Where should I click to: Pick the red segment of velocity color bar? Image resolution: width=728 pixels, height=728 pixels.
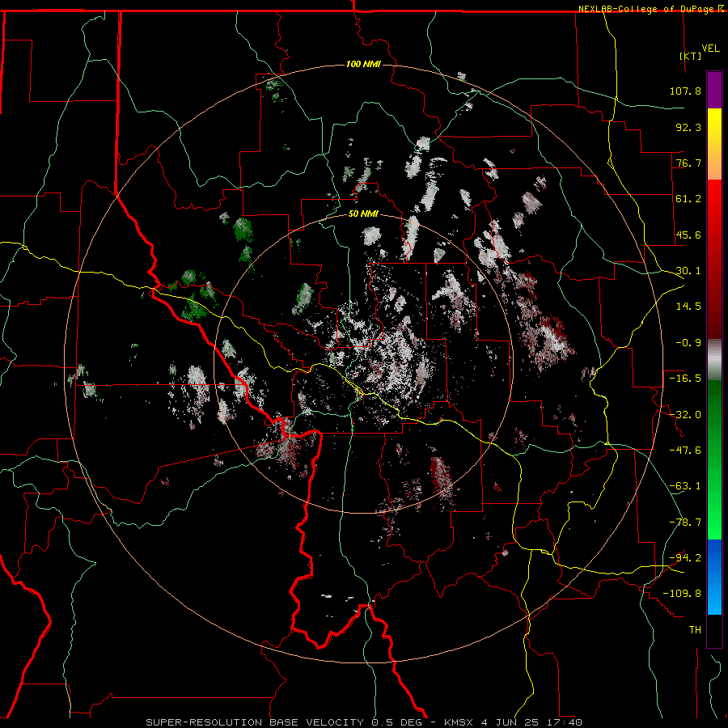[x=714, y=259]
